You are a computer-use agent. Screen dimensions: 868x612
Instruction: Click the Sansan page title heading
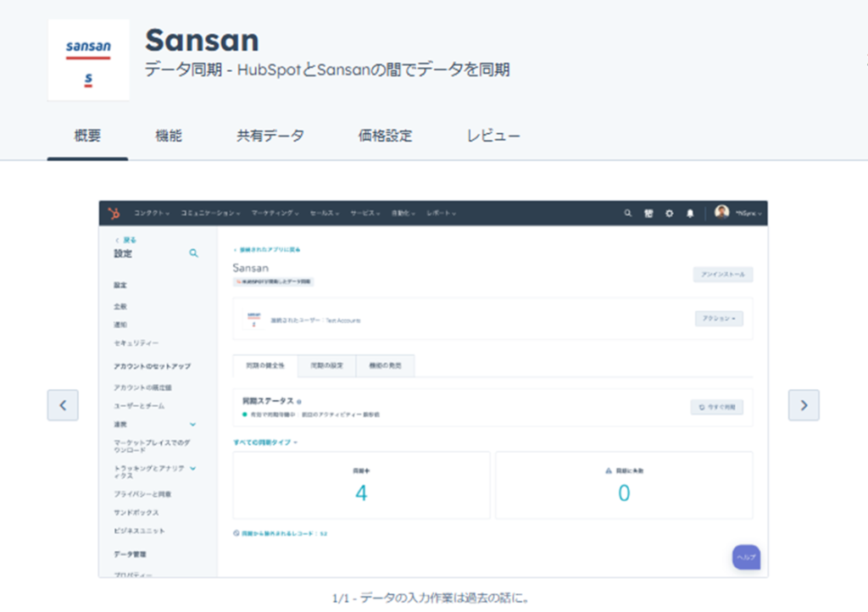pyautogui.click(x=202, y=40)
